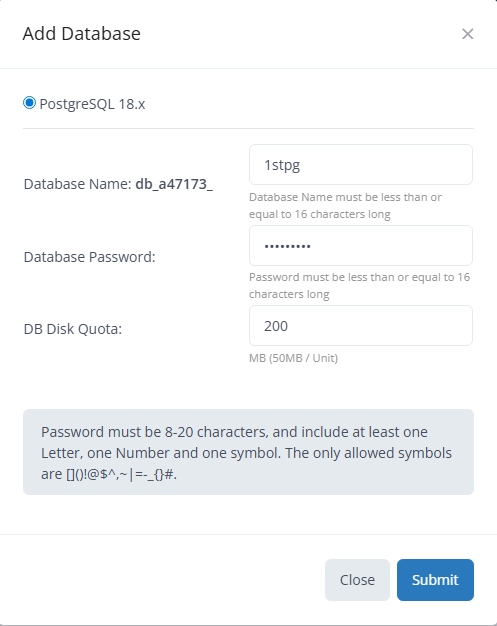Dismiss the dialog with the X icon

(467, 34)
